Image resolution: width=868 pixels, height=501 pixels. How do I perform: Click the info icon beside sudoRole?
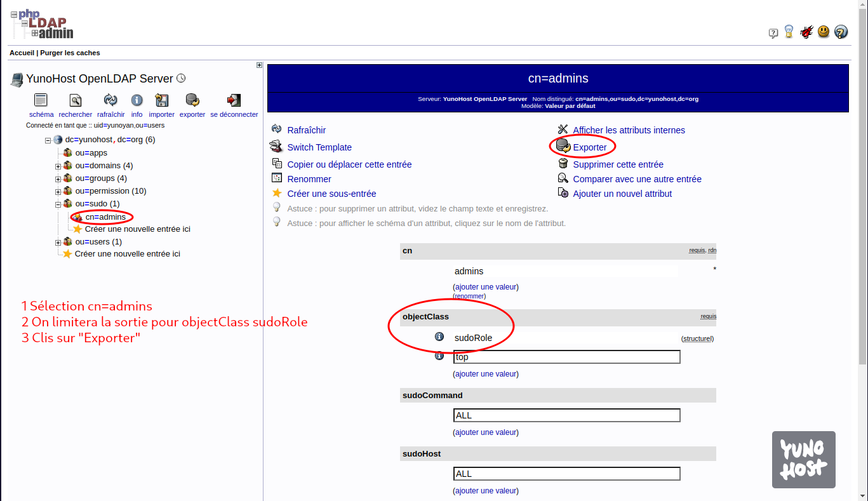pyautogui.click(x=439, y=337)
